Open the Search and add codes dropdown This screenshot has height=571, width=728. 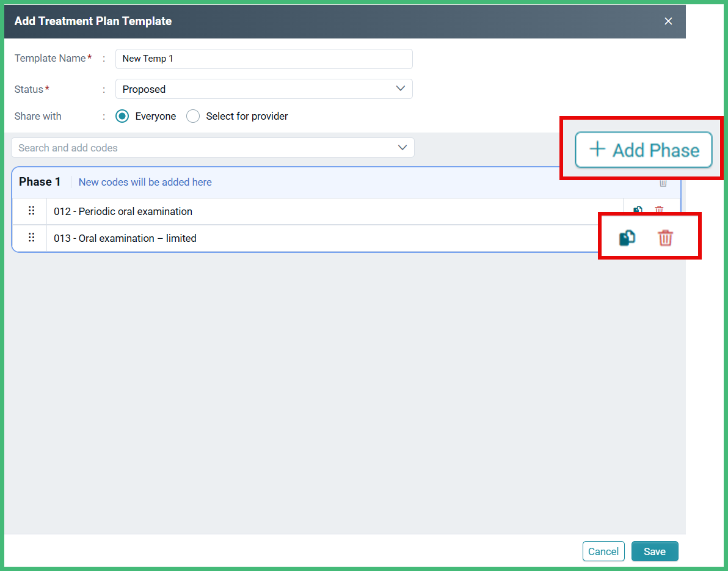(x=213, y=148)
